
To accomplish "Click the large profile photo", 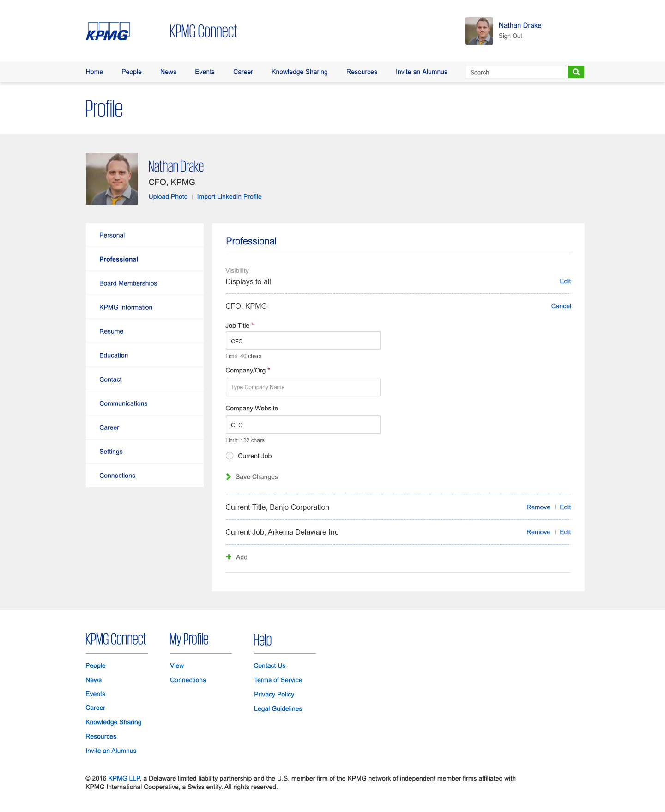I will tap(112, 179).
